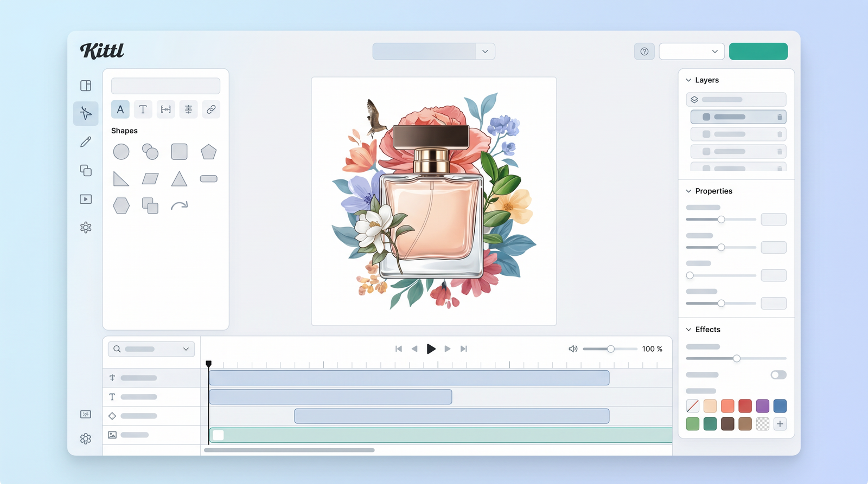Insert the parallelogram shape
This screenshot has height=484, width=868.
150,179
